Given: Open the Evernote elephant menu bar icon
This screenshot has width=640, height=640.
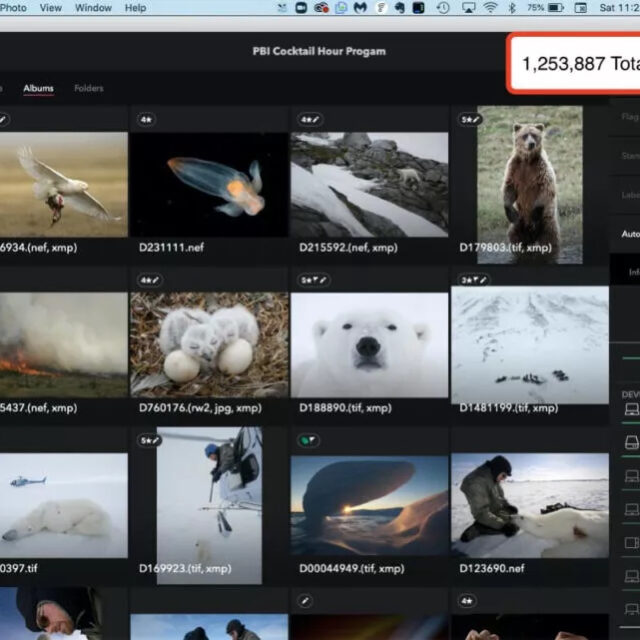Looking at the screenshot, I should 400,8.
